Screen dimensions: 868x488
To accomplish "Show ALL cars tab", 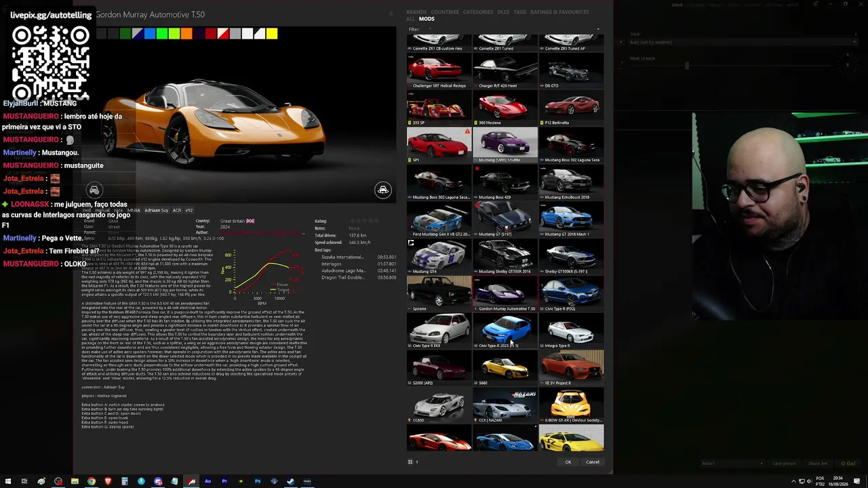I will (x=410, y=19).
